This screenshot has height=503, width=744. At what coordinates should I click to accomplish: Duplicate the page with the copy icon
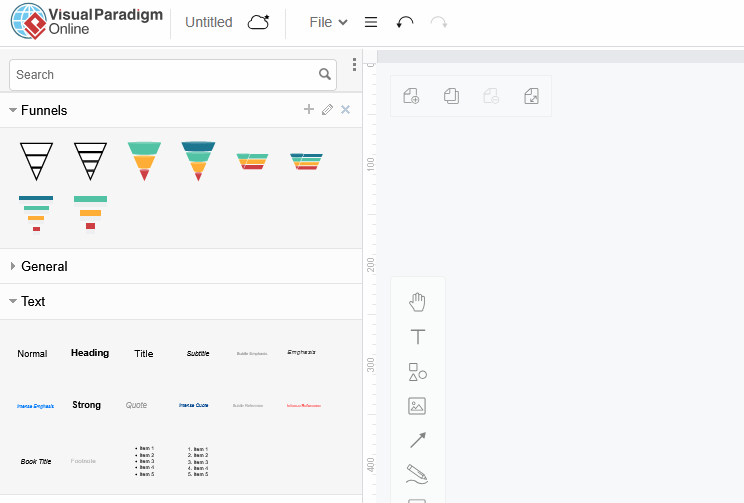[x=451, y=96]
